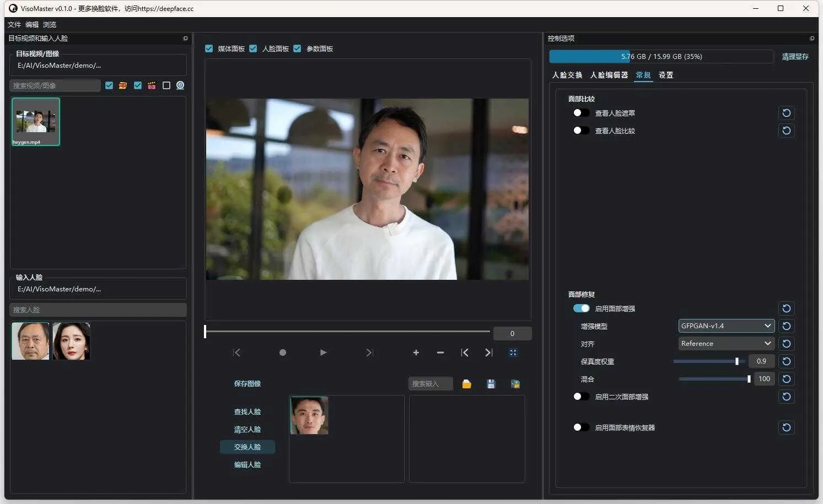Viewport: 823px width, 504px height.
Task: Reset the 启用面部增强 option
Action: point(787,308)
